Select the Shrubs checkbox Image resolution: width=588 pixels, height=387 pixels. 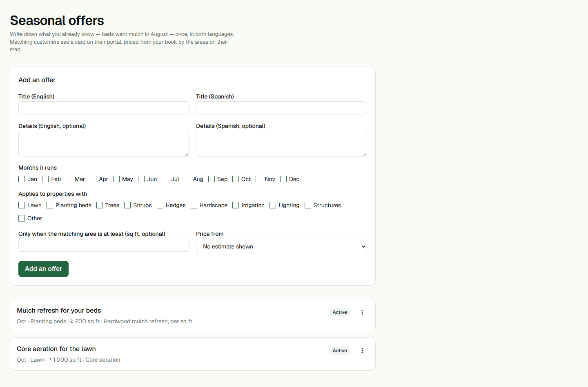tap(127, 205)
